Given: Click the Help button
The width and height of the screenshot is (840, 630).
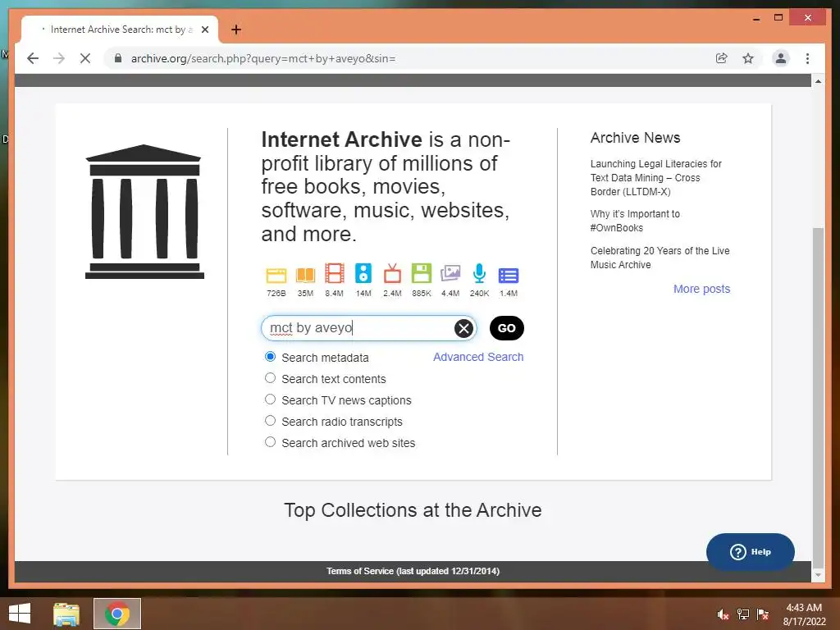Looking at the screenshot, I should pyautogui.click(x=750, y=552).
